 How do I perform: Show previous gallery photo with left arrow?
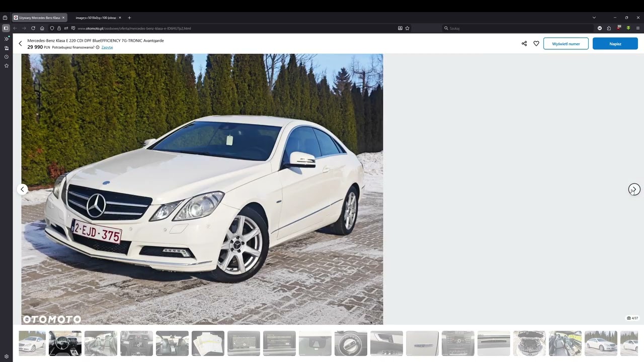[x=22, y=189]
